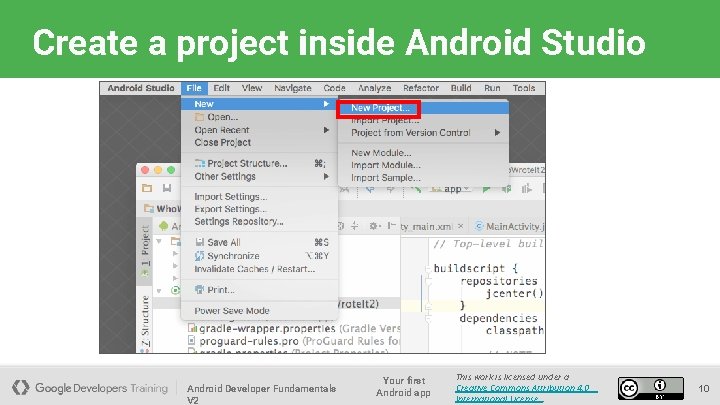Click the project panel gear settings icon
Viewport: 720px width, 405px height.
pyautogui.click(x=374, y=226)
